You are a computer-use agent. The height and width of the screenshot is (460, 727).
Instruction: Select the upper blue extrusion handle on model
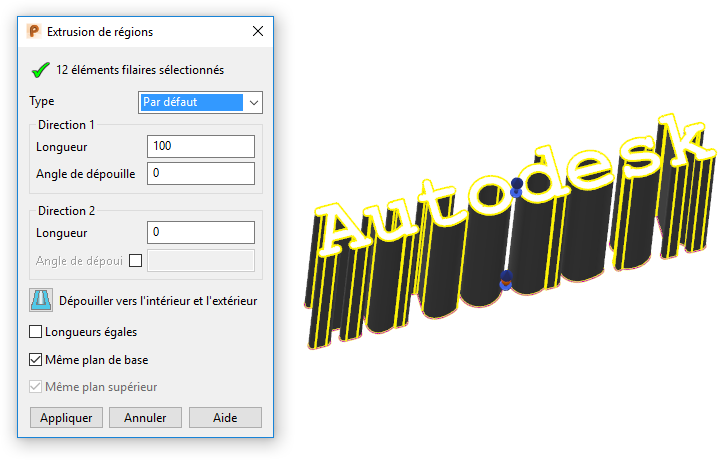(517, 186)
